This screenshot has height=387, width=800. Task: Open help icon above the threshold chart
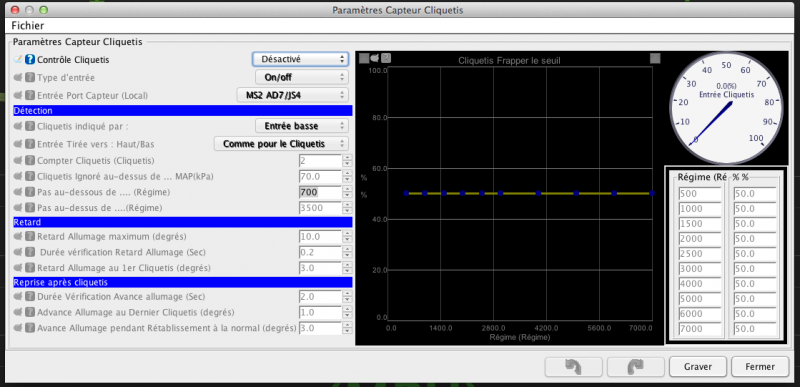point(386,58)
